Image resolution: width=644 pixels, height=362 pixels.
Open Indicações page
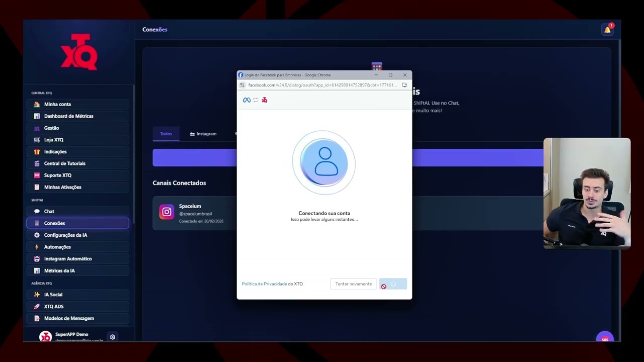(x=77, y=151)
